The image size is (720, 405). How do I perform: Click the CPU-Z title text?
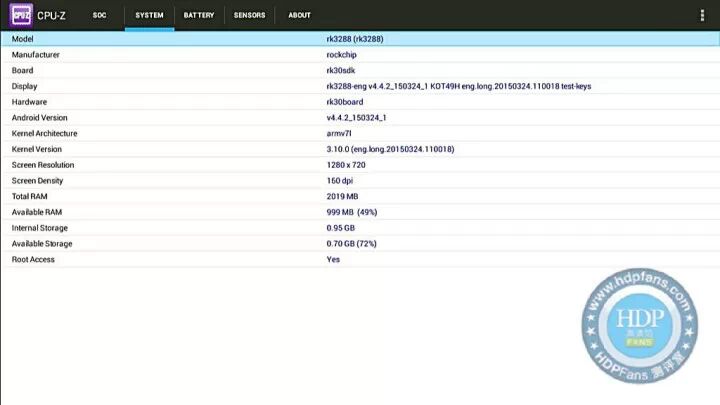(51, 16)
